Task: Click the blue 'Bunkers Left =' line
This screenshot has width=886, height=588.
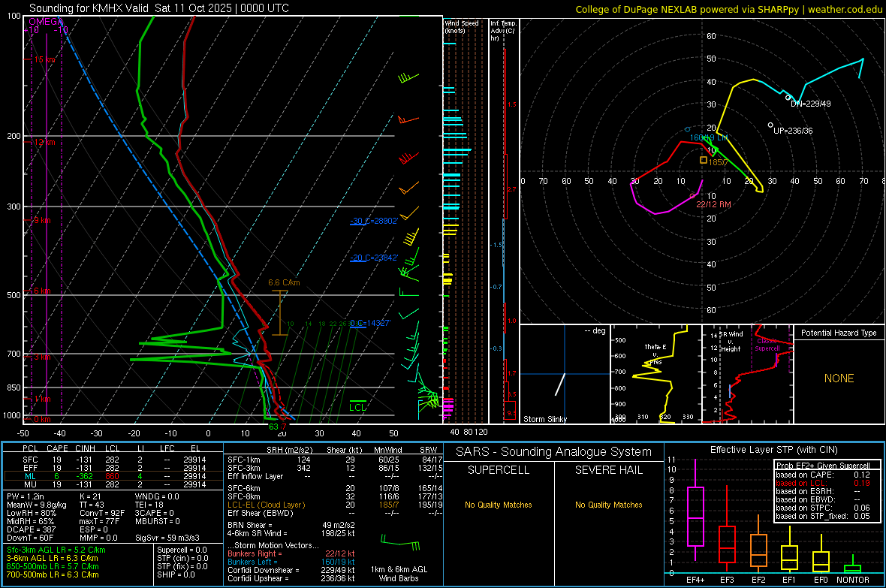Action: coord(291,562)
